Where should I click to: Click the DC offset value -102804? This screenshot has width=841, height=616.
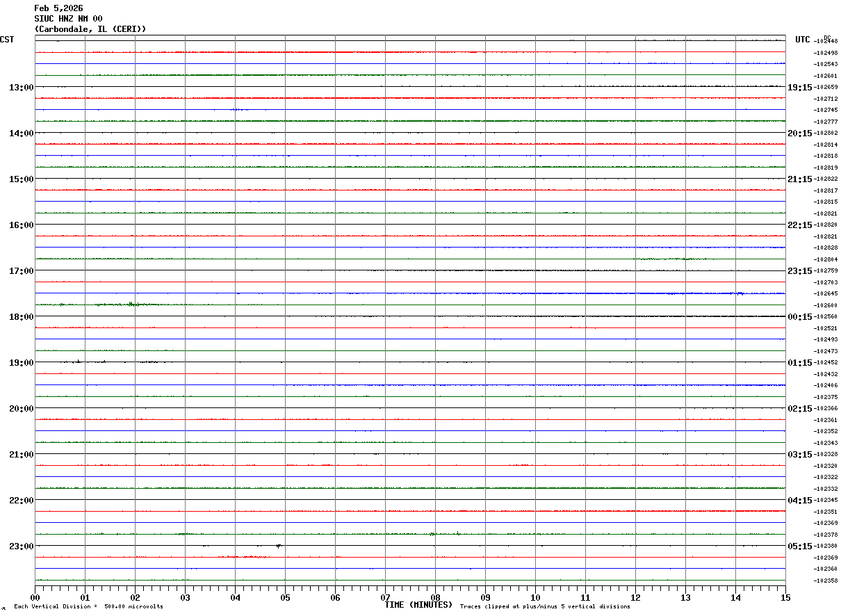[826, 259]
